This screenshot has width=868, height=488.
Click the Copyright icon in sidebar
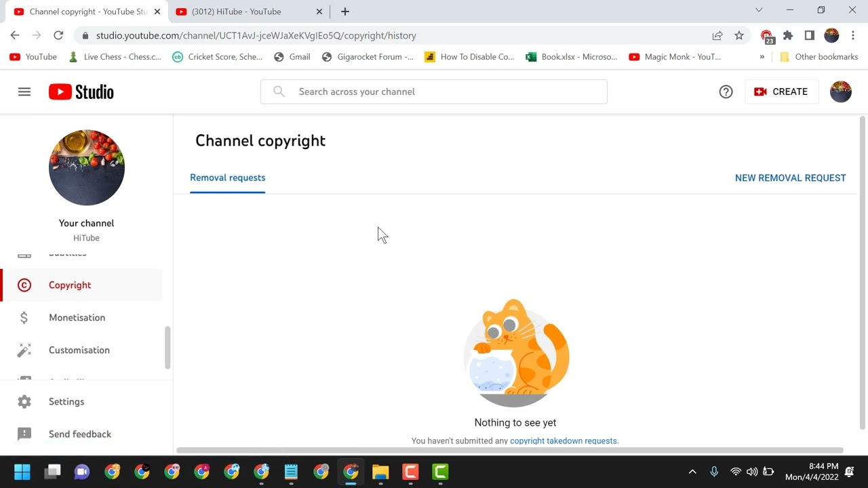point(24,285)
